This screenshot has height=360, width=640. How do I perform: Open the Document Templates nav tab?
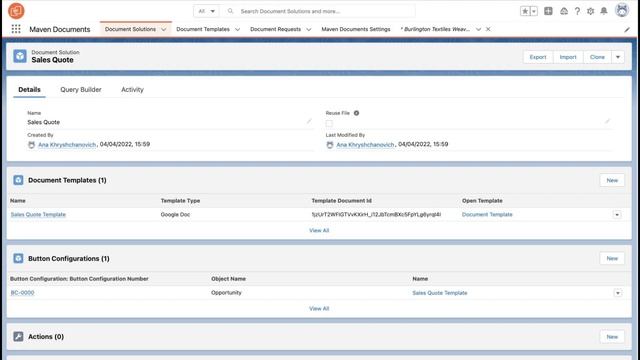point(203,29)
